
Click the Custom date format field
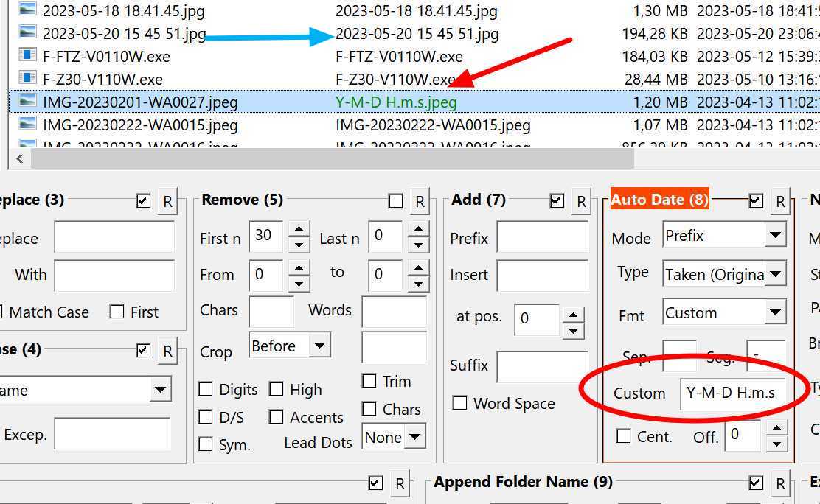pyautogui.click(x=731, y=393)
